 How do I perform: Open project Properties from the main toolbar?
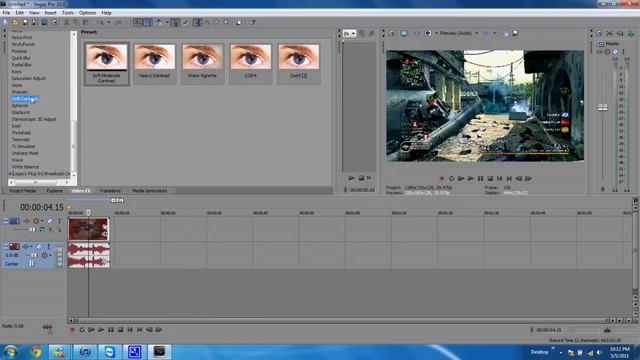coord(54,22)
